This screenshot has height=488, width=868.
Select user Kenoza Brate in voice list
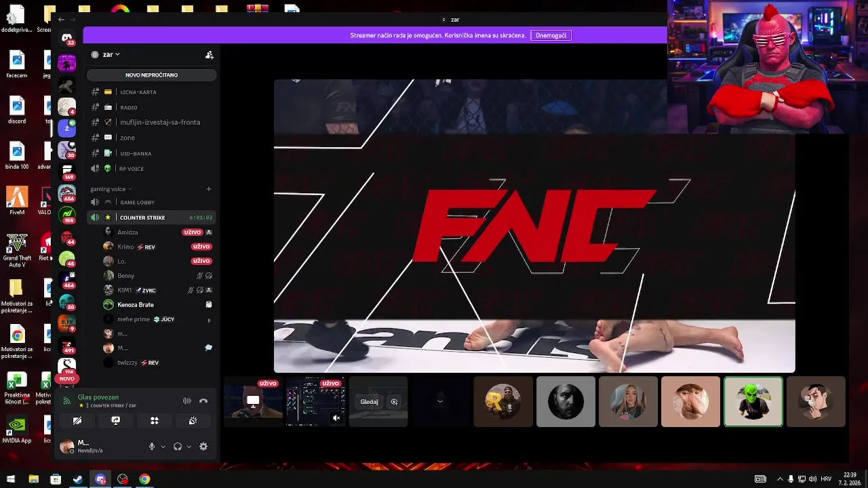pyautogui.click(x=159, y=304)
